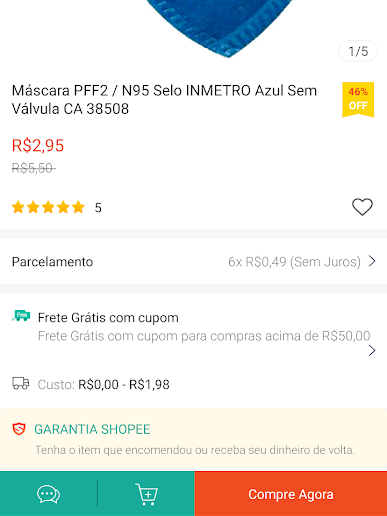Open Frete Grátis coupon details chevron
Viewport: 387px width, 516px height.
(x=372, y=350)
